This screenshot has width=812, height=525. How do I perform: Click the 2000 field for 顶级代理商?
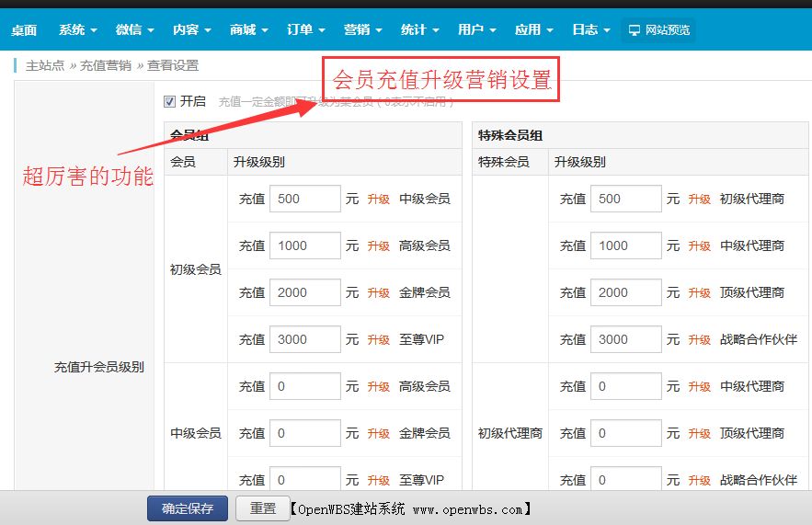click(625, 292)
